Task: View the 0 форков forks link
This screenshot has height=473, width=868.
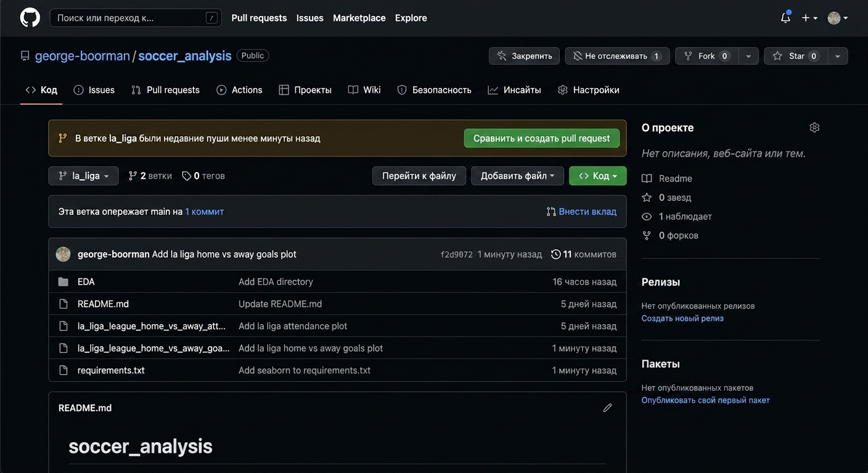Action: pyautogui.click(x=670, y=235)
